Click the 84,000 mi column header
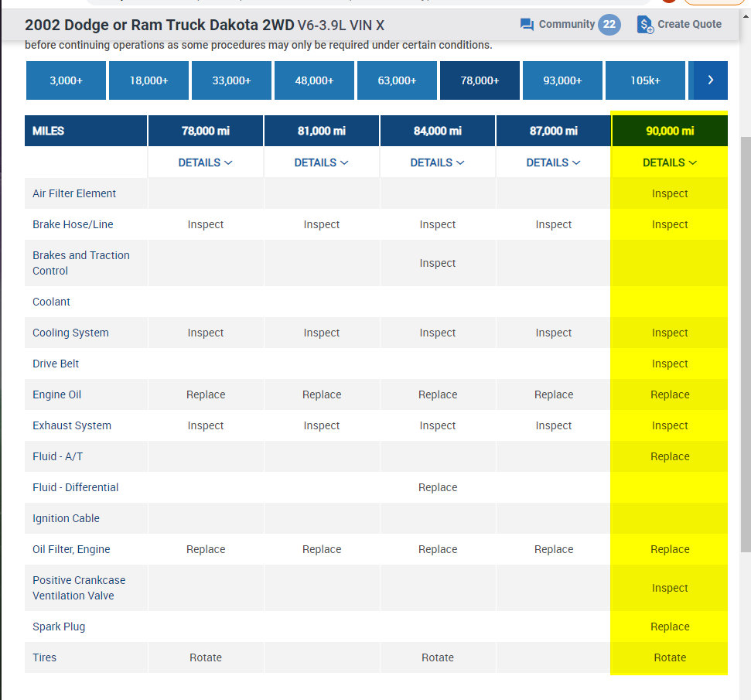Screen dimensions: 751x700 click(437, 131)
